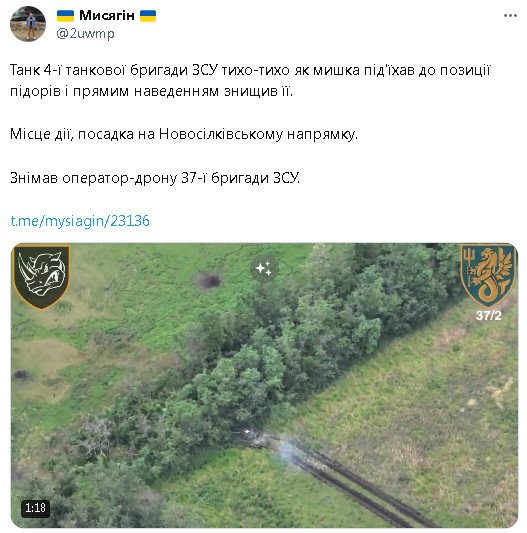
Task: Click the 1:18 duration badge
Action: pyautogui.click(x=35, y=508)
